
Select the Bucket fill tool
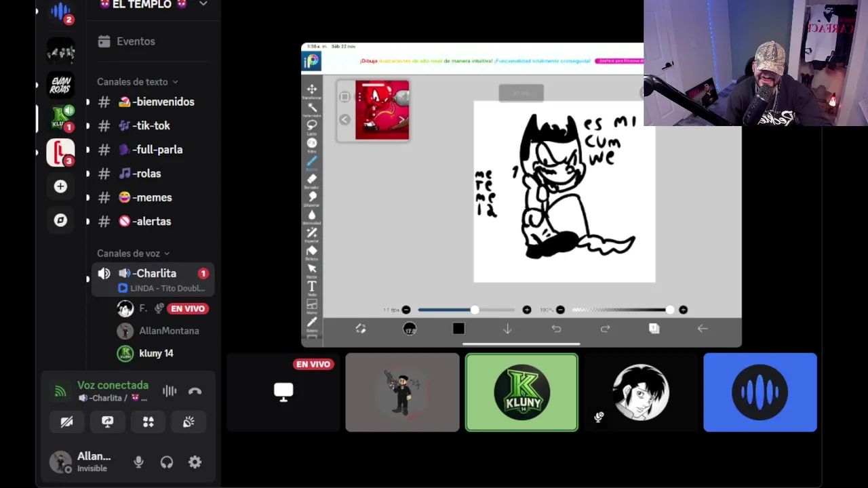tap(312, 251)
